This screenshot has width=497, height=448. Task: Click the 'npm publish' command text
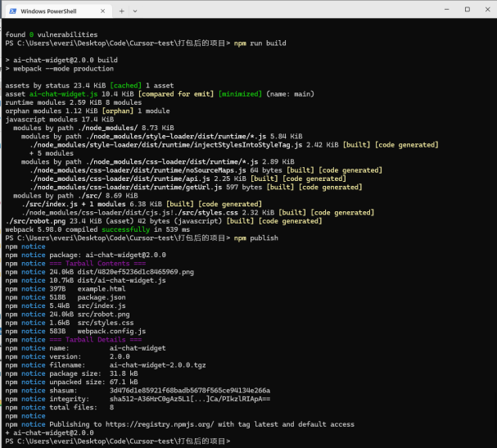(x=255, y=238)
